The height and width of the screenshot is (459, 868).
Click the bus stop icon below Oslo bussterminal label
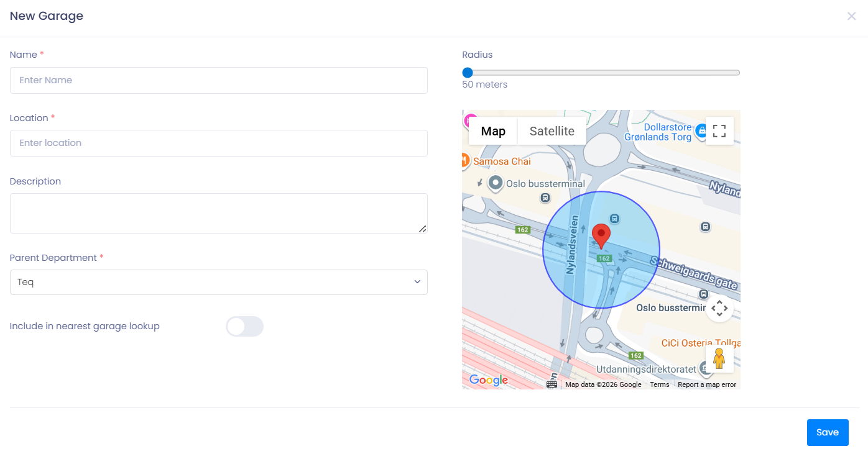(x=545, y=198)
